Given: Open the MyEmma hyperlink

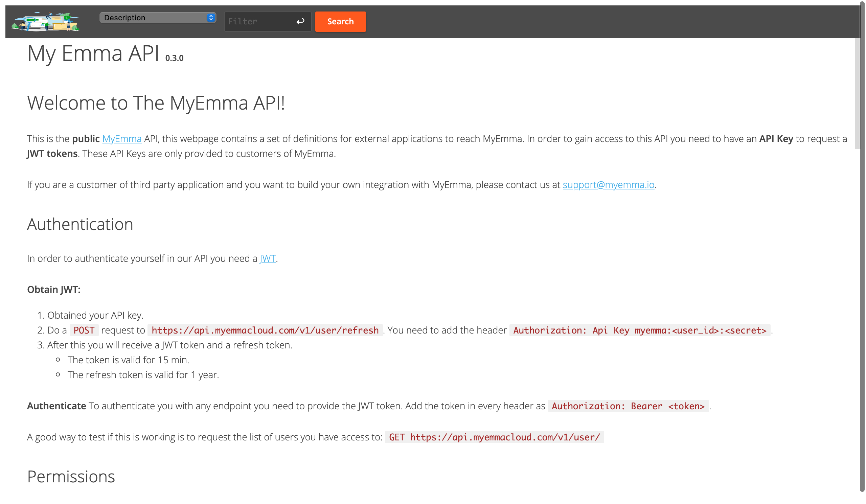Looking at the screenshot, I should [122, 139].
